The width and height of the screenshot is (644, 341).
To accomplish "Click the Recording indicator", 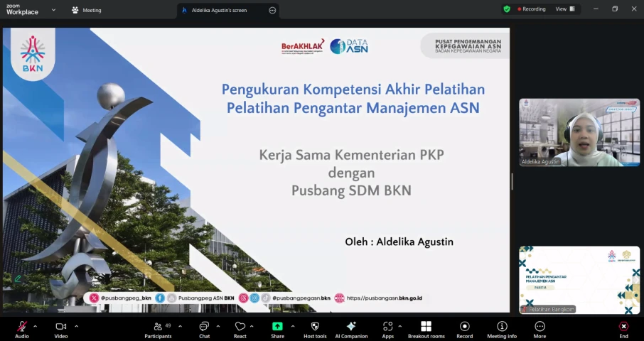I will tap(532, 9).
